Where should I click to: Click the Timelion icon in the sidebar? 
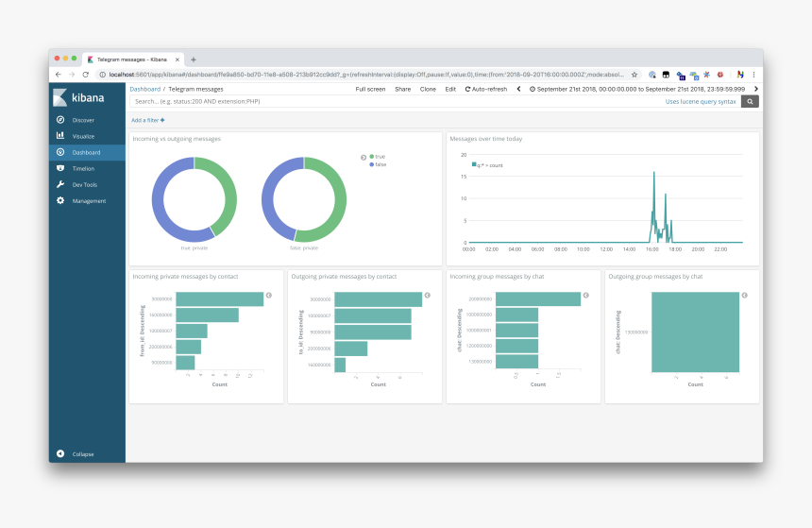pyautogui.click(x=60, y=168)
